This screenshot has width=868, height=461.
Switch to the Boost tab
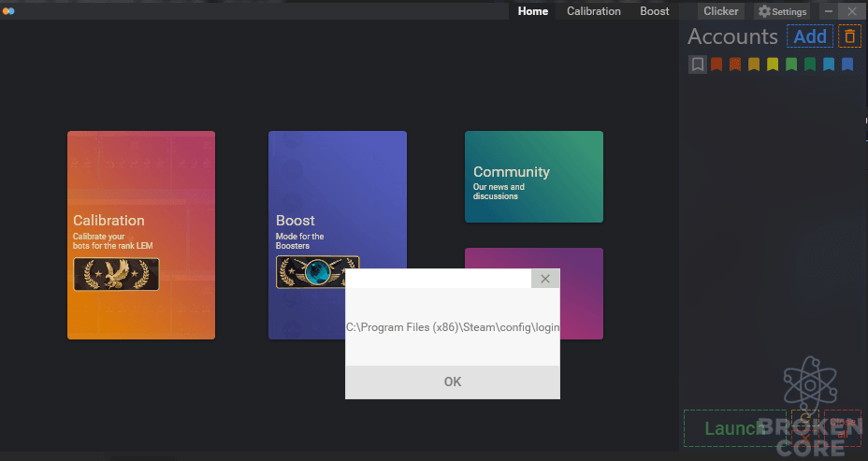point(655,11)
